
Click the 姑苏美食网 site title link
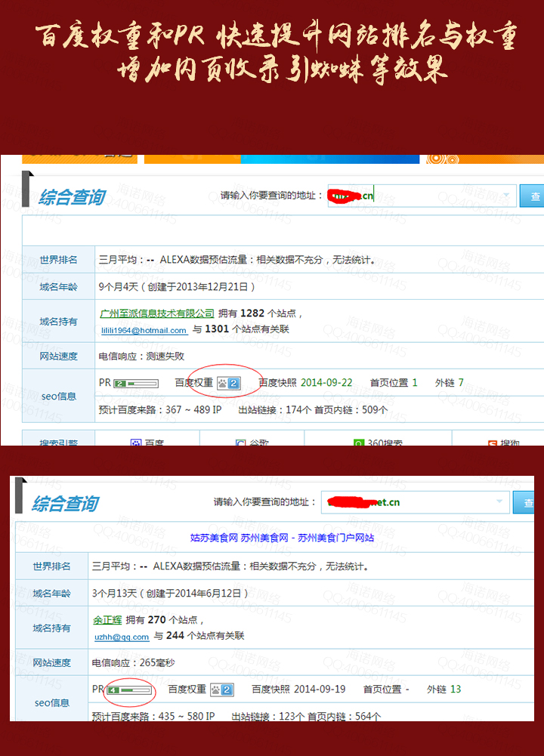point(282,538)
